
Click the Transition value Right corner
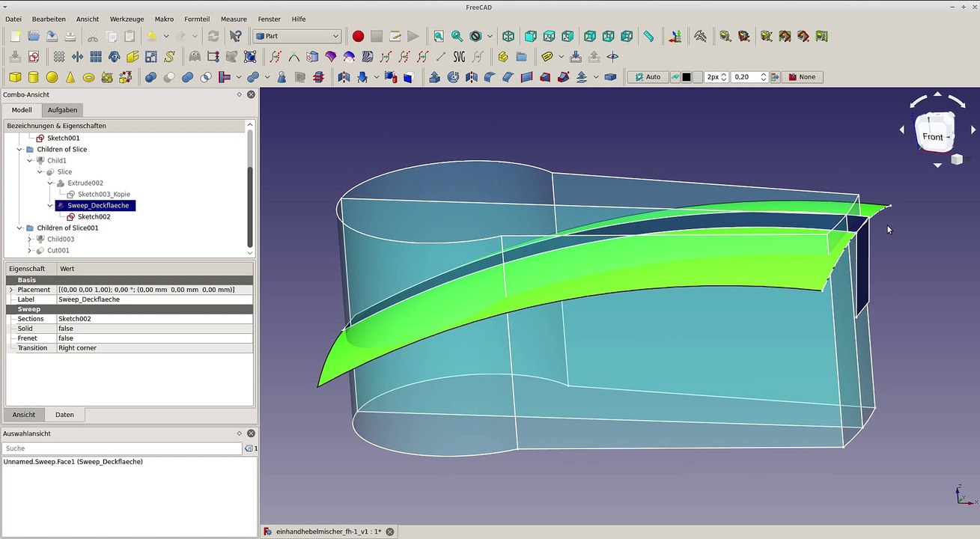coord(155,348)
